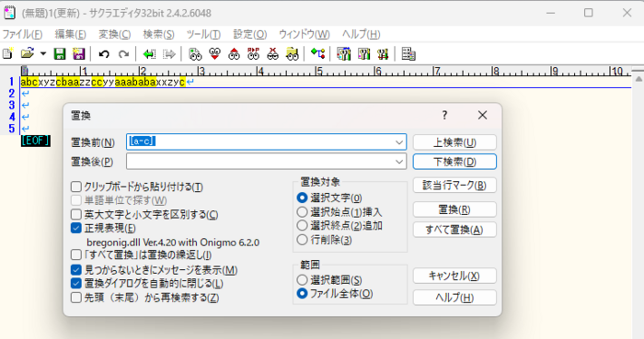Open the 検索(S) menu

(158, 34)
